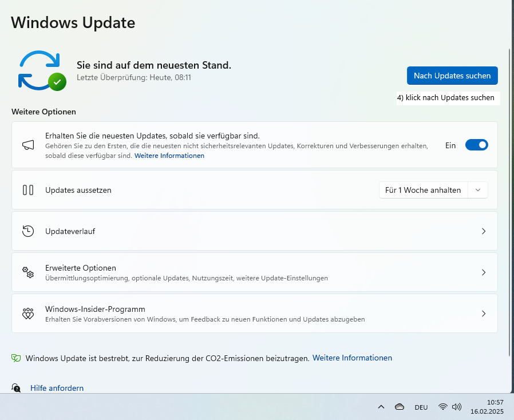Click the 'Windows Update' page title

73,23
